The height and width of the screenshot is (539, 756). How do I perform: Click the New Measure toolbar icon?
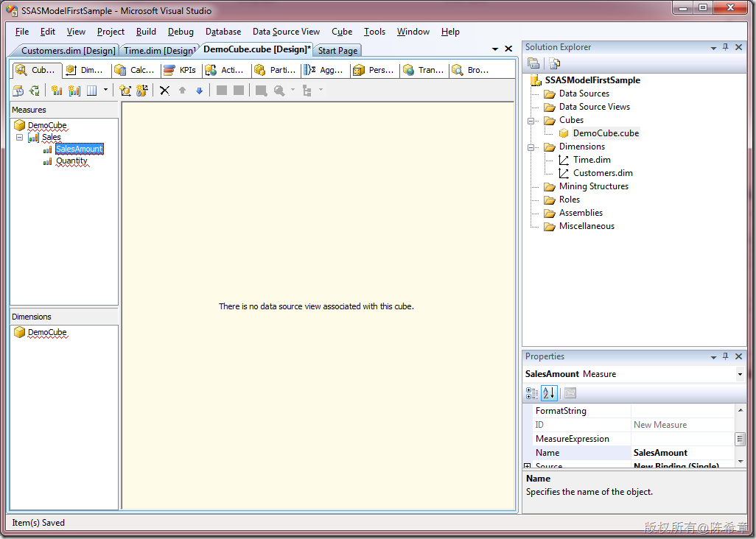(57, 91)
